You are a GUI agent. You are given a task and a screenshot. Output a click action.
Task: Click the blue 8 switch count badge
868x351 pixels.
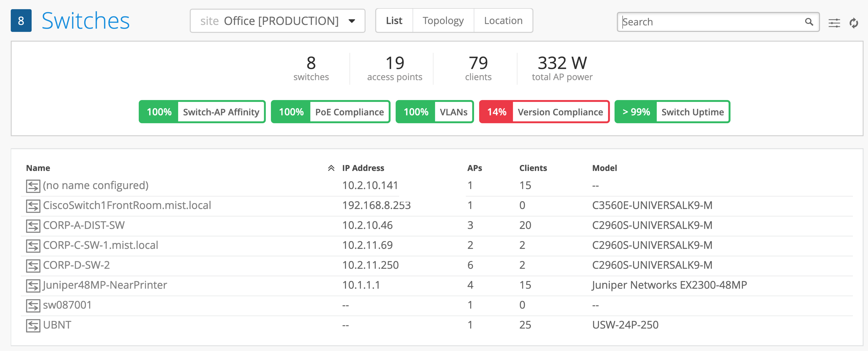click(x=21, y=21)
